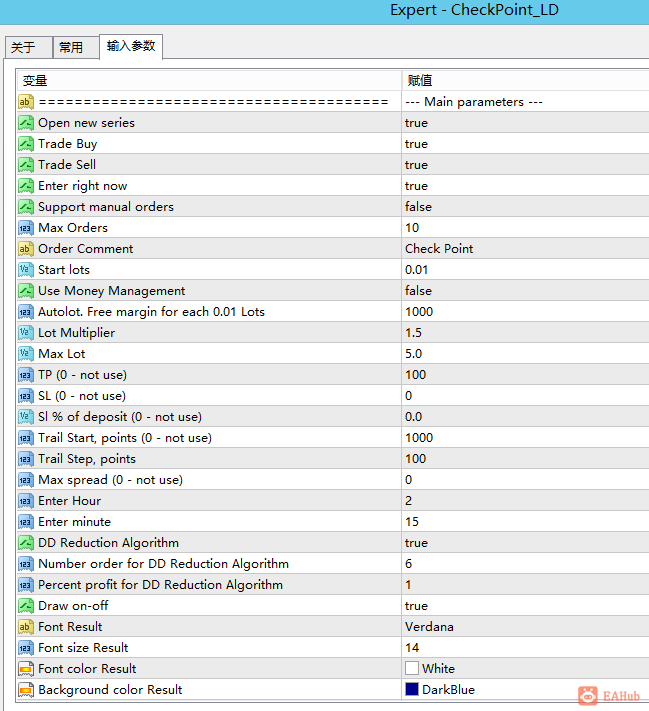Click the integer icon beside Enter minute
649x711 pixels.
point(26,522)
